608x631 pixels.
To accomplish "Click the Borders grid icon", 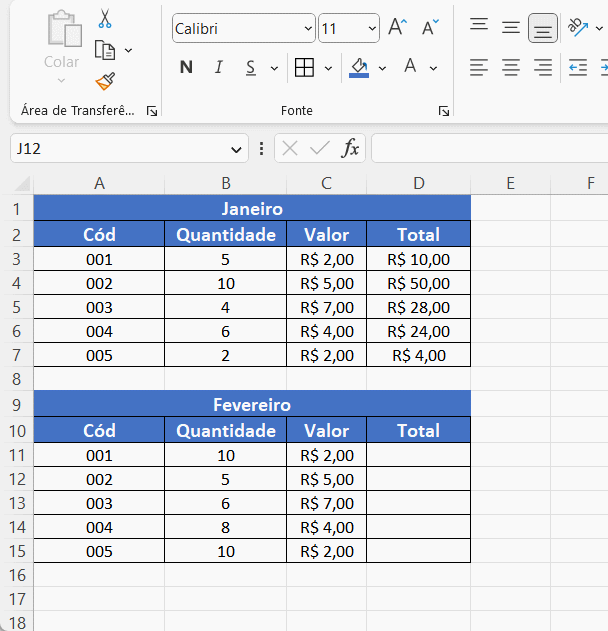I will 304,68.
